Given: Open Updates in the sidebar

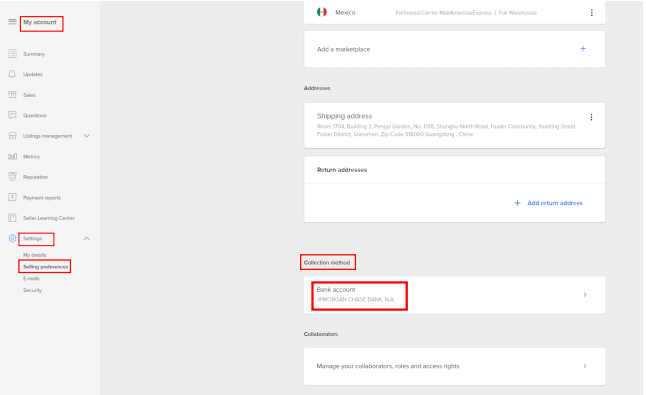Looking at the screenshot, I should tap(33, 74).
